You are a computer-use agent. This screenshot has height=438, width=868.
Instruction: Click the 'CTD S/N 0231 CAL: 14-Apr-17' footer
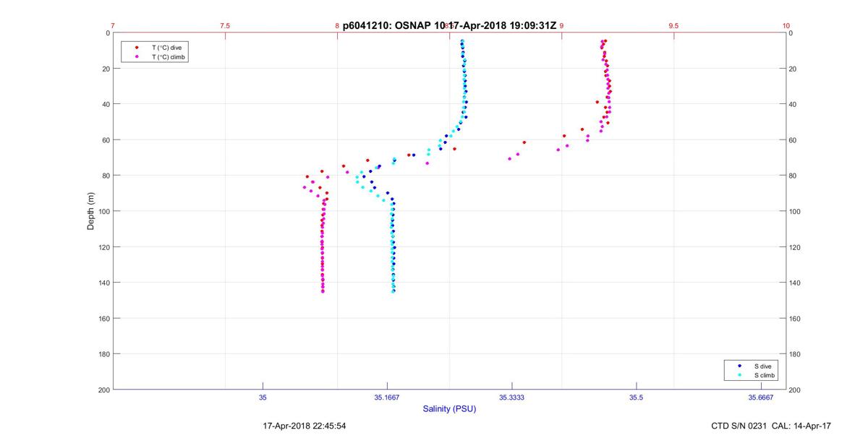pos(771,426)
